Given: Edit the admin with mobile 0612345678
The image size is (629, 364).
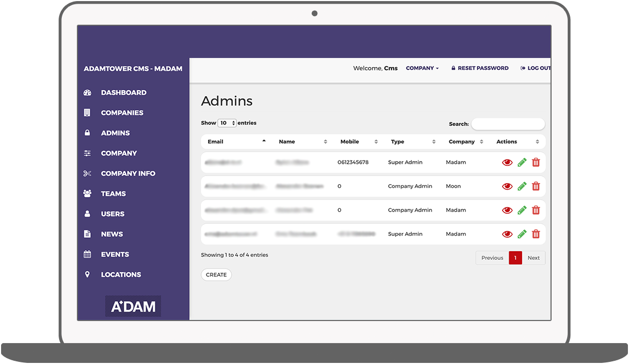Looking at the screenshot, I should (x=522, y=162).
